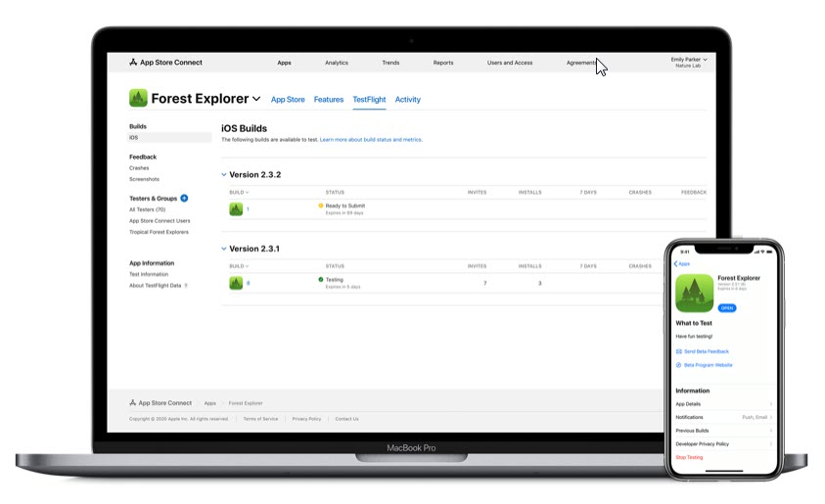Sort by BUILD column under Version 2.3.1
The image size is (825, 504).
[x=239, y=266]
